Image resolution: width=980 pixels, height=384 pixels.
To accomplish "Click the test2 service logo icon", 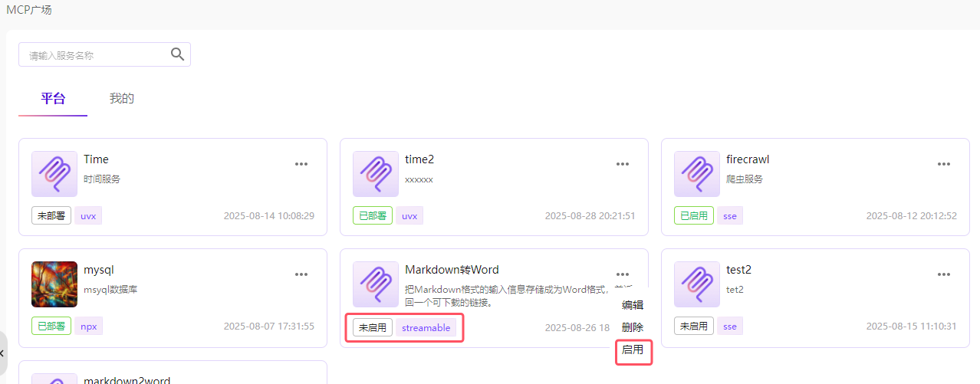I will coord(697,284).
